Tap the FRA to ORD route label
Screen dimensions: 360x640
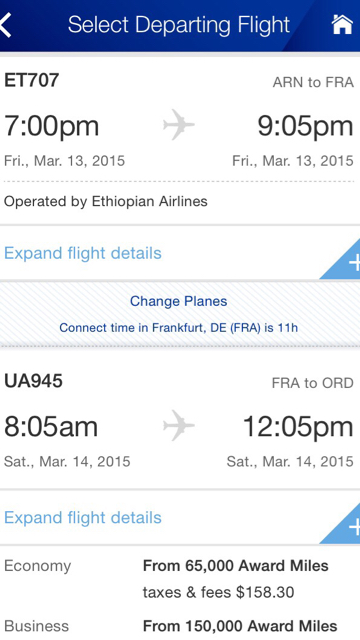click(313, 383)
